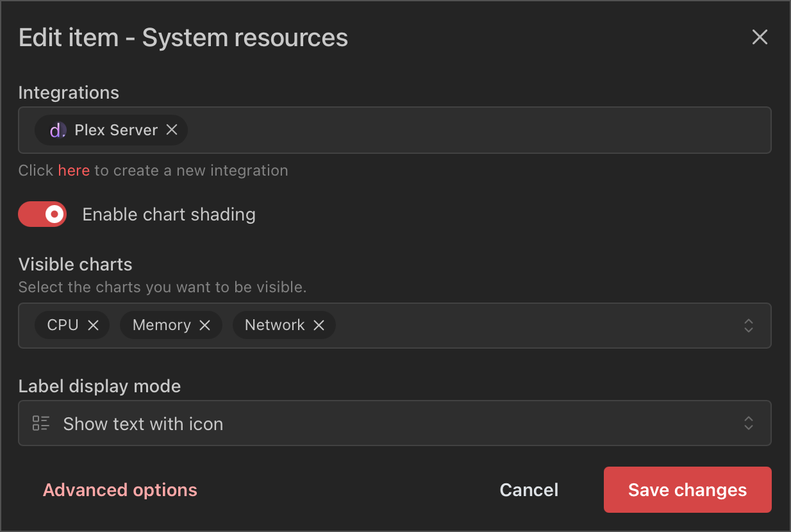Click the Plex Server avatar icon
The image size is (791, 532).
58,130
